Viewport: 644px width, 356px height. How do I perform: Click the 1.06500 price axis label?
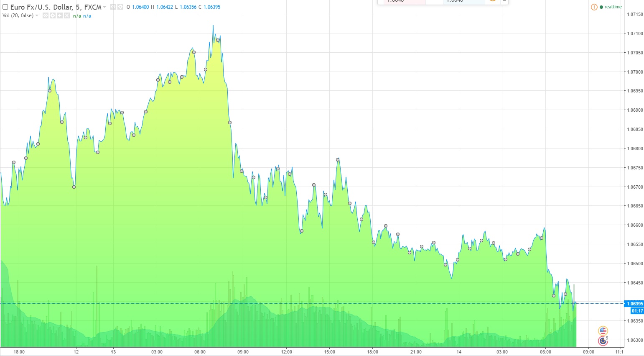click(x=635, y=264)
